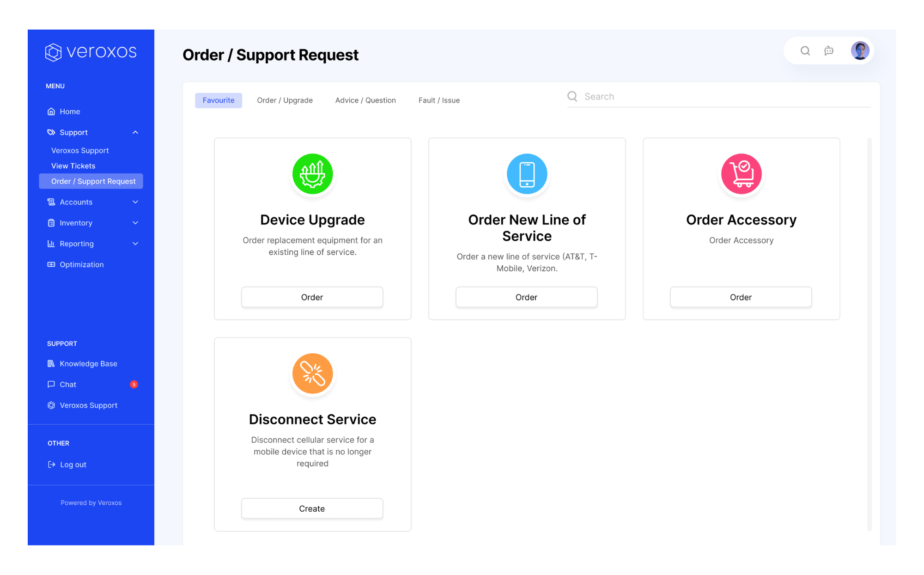Viewport: 924px width, 575px height.
Task: Click the green Device Upgrade icon
Action: 312,174
